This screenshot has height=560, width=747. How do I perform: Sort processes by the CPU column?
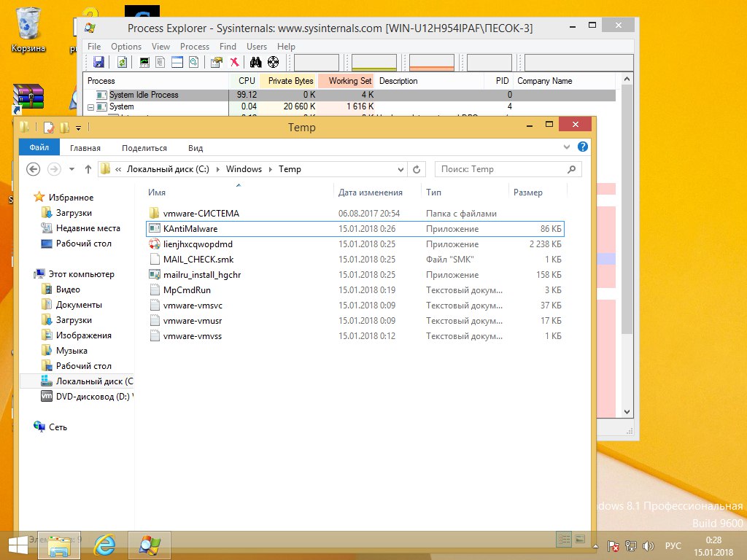pos(244,81)
